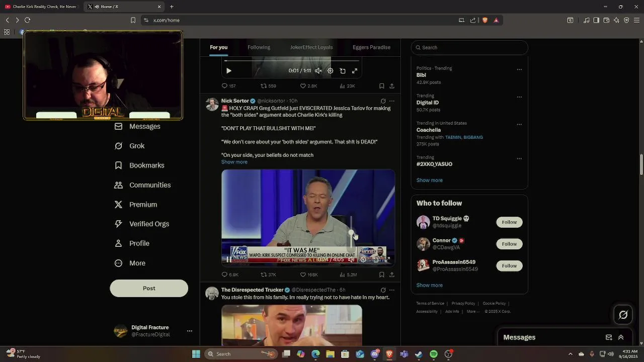
Task: Click Brave Rewards triangle icon
Action: point(496,20)
